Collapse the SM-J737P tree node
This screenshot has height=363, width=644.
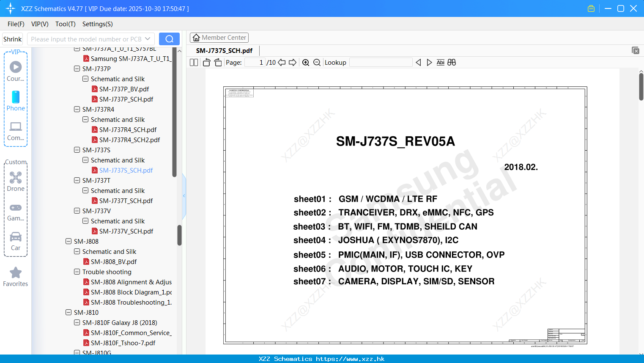(77, 69)
